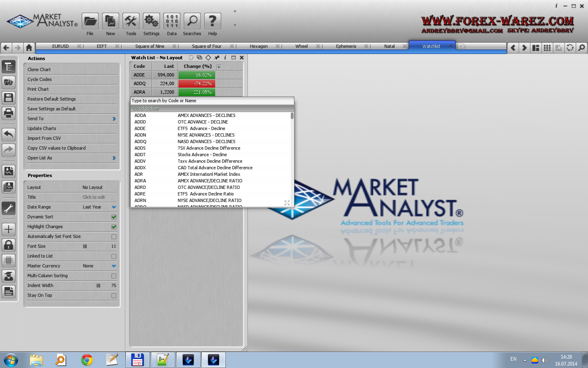This screenshot has width=588, height=368.
Task: Click the Home icon beside the tabs
Action: coord(29,47)
